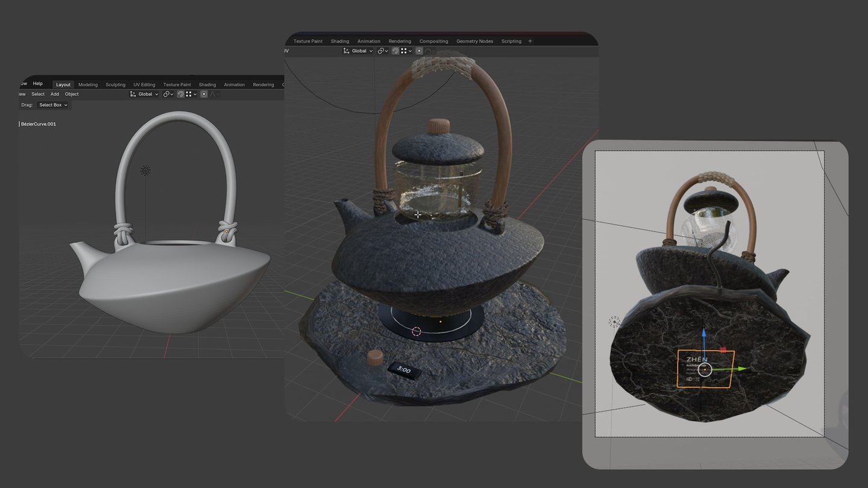868x488 pixels.
Task: Select the wooden knob on the stone base
Action: point(374,357)
